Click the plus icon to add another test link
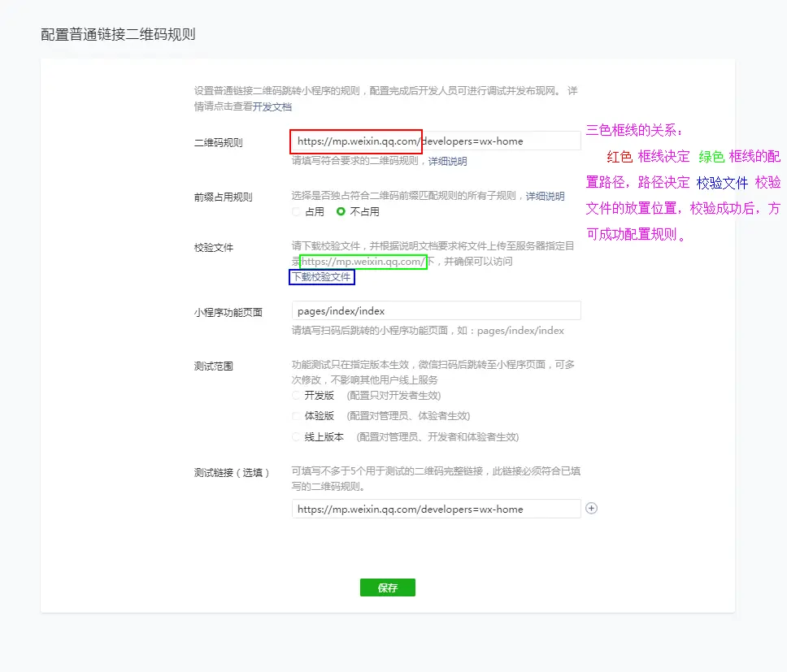This screenshot has height=672, width=787. pyautogui.click(x=591, y=508)
